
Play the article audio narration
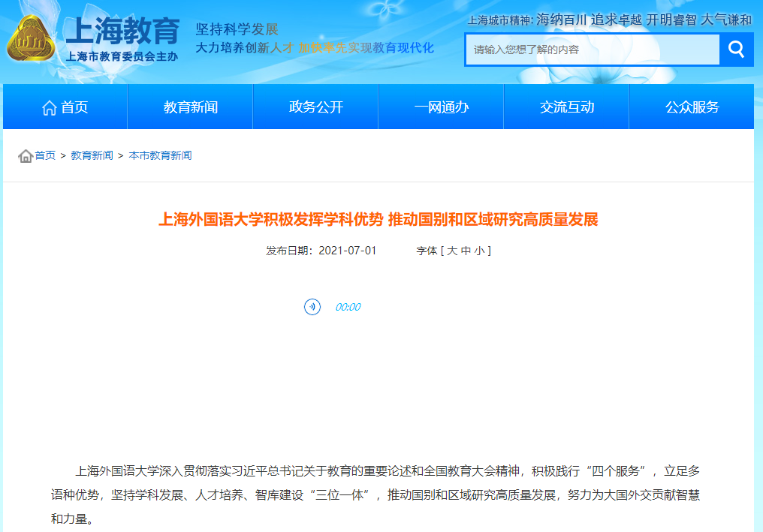tap(312, 307)
